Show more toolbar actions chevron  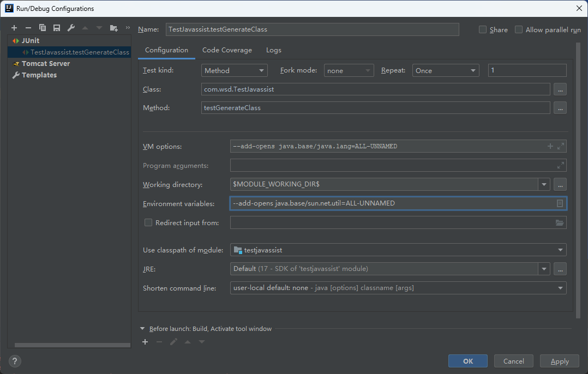click(x=128, y=27)
